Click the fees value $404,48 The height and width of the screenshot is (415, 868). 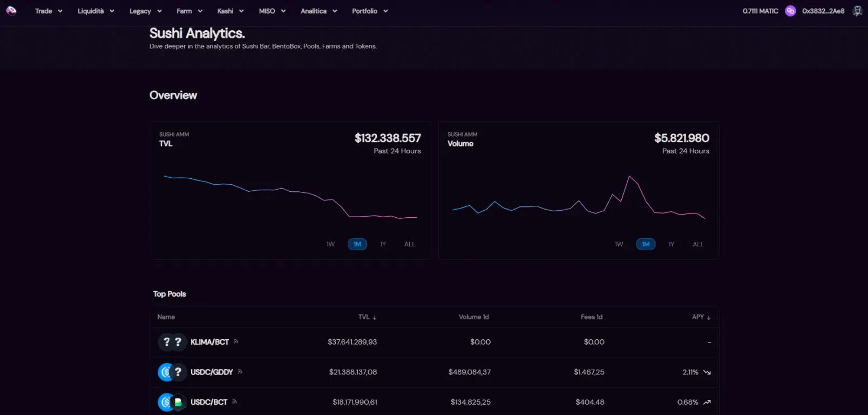pos(590,402)
